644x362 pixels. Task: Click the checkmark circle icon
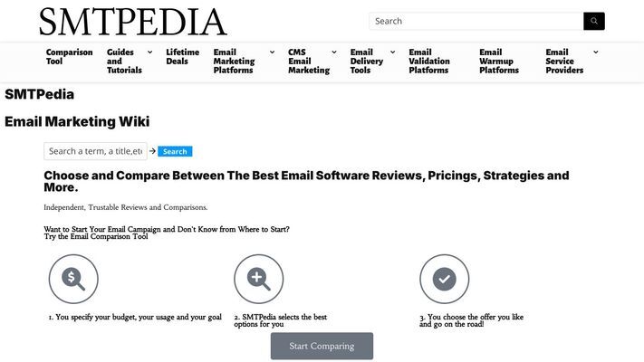(445, 279)
